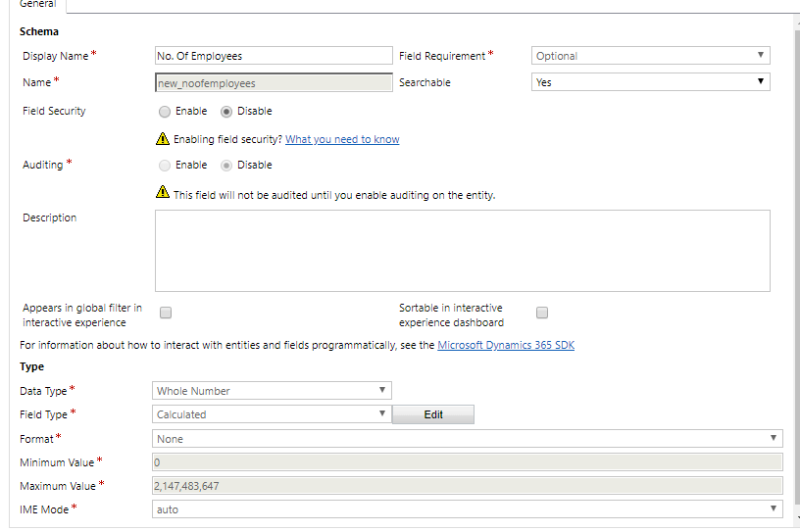Open the Format dropdown set to None
Viewport: 800px width, 532px height.
tap(468, 439)
